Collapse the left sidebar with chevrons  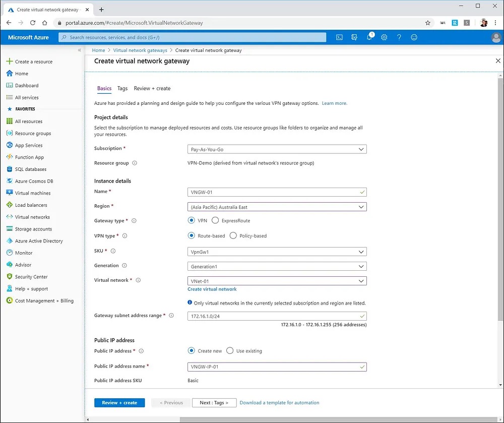80,50
